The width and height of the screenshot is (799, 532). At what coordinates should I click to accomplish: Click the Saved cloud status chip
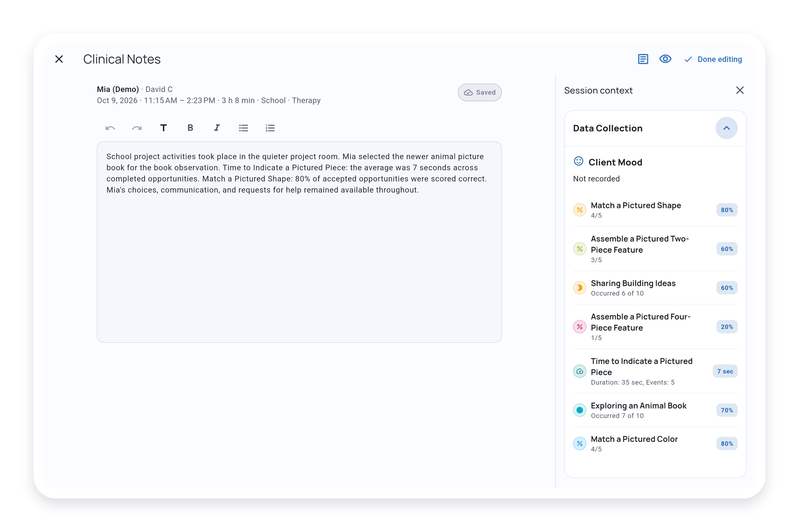point(479,93)
